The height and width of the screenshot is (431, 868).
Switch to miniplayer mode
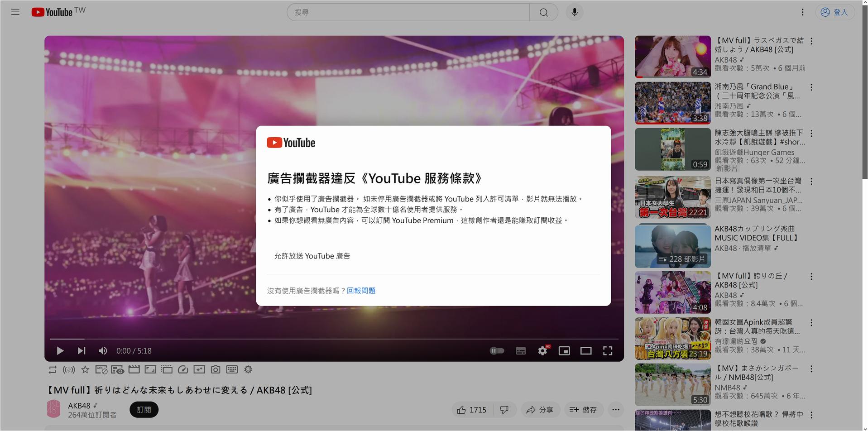[564, 351]
